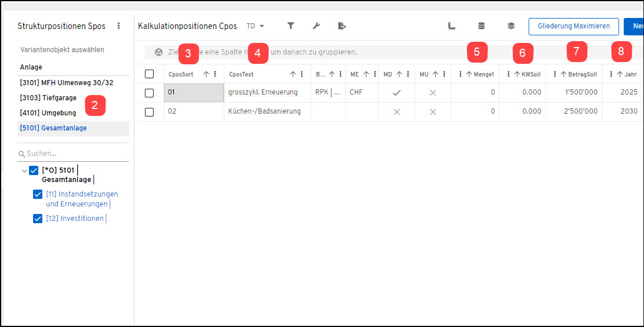The image size is (644, 327).
Task: Click the Suchen search field
Action: (x=73, y=154)
